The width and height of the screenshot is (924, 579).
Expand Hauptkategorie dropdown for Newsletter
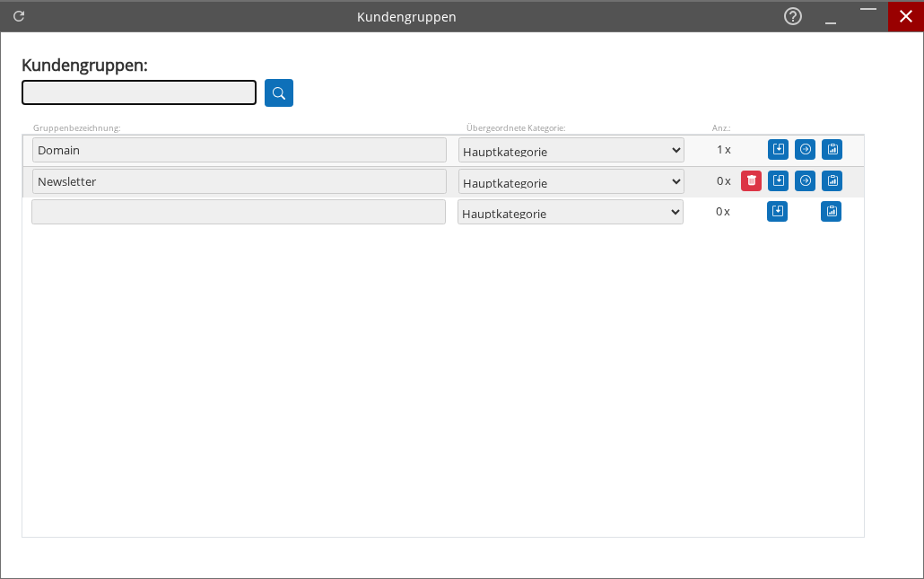571,182
